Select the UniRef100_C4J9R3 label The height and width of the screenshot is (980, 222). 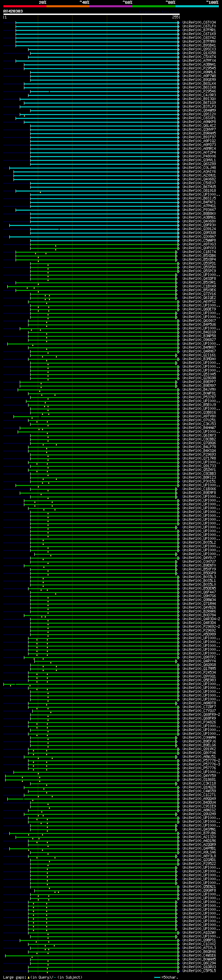[x=199, y=95]
